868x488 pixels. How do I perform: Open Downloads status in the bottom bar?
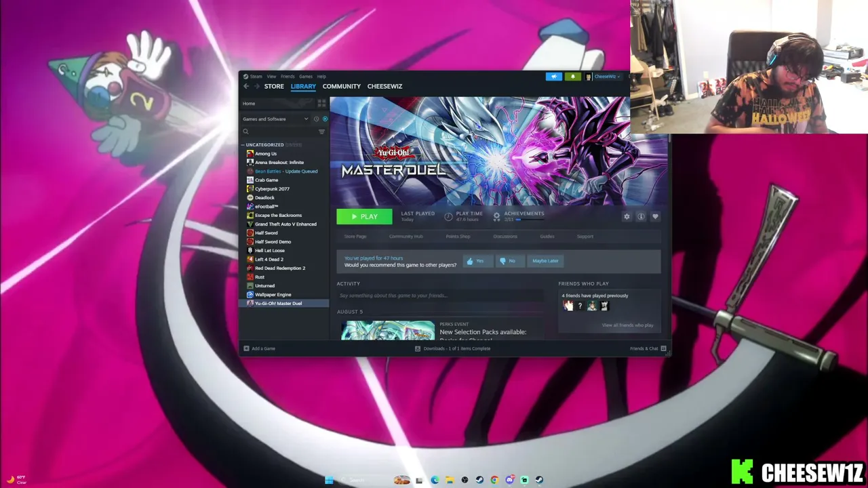coord(453,348)
